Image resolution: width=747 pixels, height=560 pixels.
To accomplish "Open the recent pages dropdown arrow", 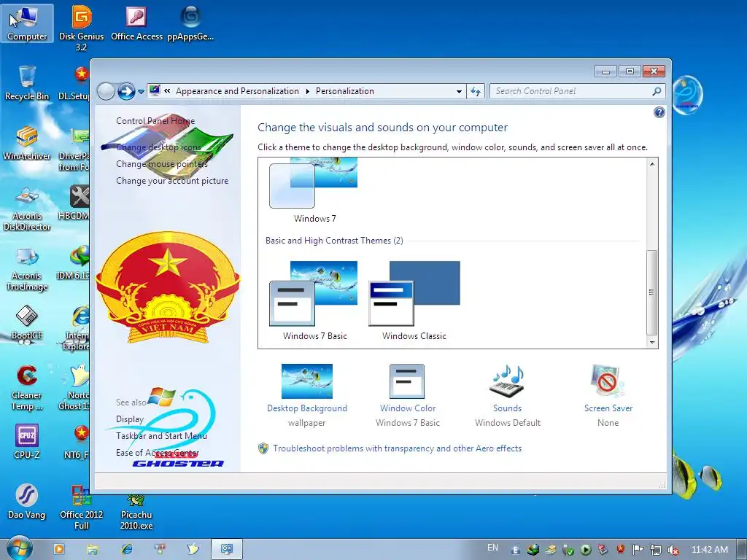I will [x=141, y=91].
